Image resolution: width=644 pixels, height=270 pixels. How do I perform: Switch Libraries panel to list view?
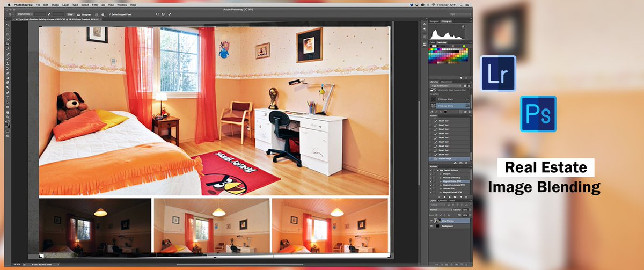coord(469,86)
